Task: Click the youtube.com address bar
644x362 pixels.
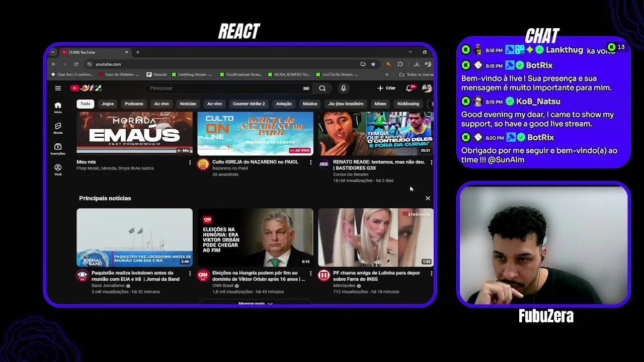Action: [x=221, y=64]
